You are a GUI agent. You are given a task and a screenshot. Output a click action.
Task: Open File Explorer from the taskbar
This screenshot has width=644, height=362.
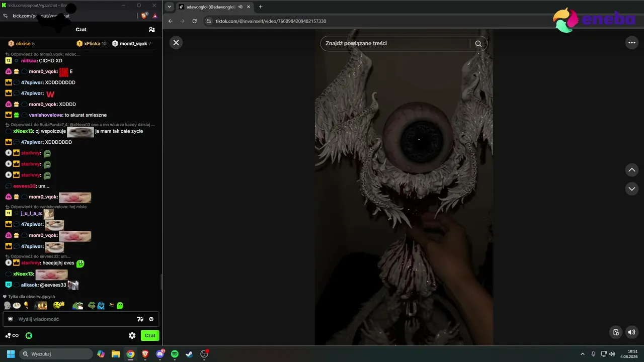click(x=116, y=354)
